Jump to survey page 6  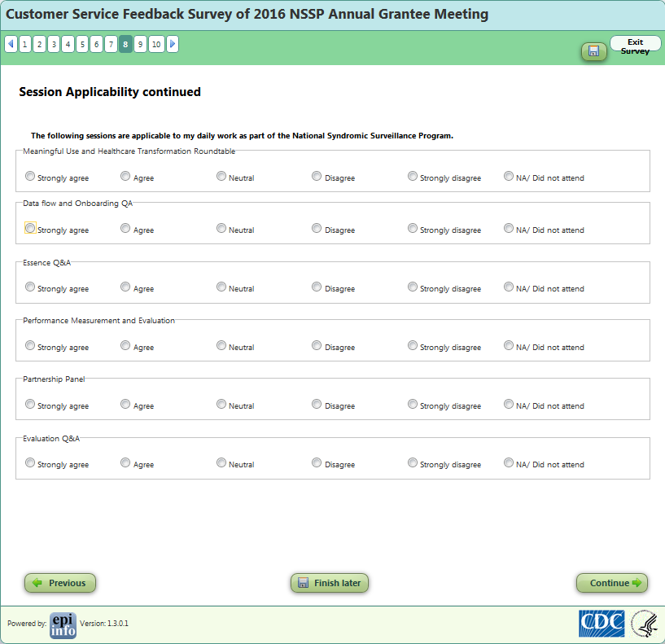coord(97,44)
